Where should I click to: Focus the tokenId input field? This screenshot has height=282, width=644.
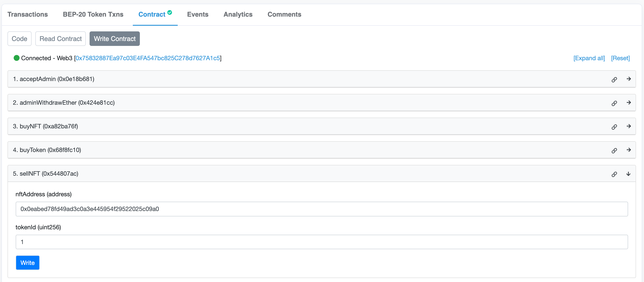coord(322,242)
